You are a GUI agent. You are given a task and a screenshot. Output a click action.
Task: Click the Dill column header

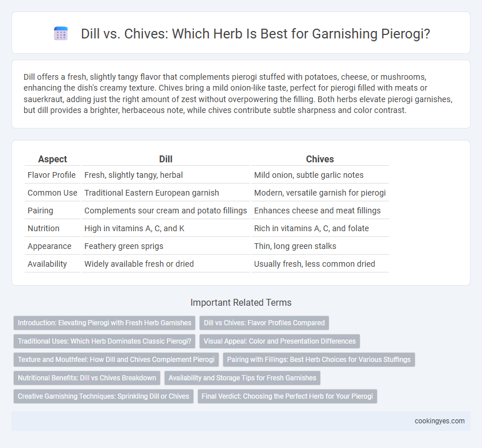coord(166,159)
